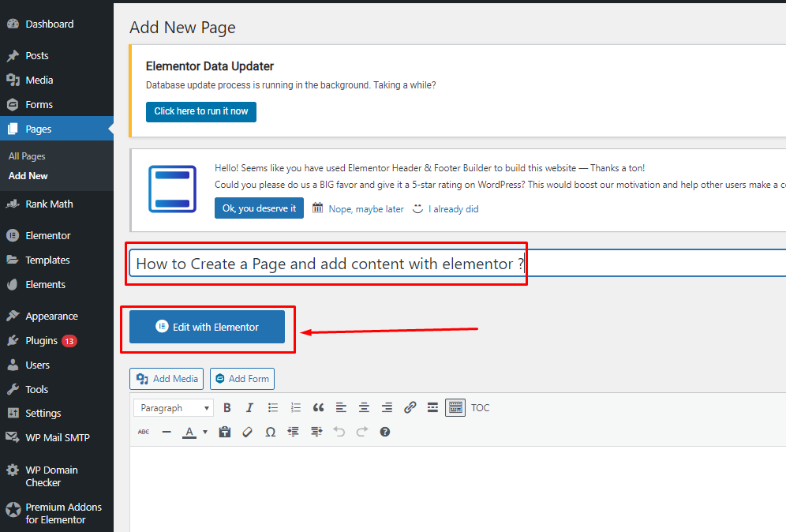Click the Add Form button
Image resolution: width=786 pixels, height=532 pixels.
[242, 379]
